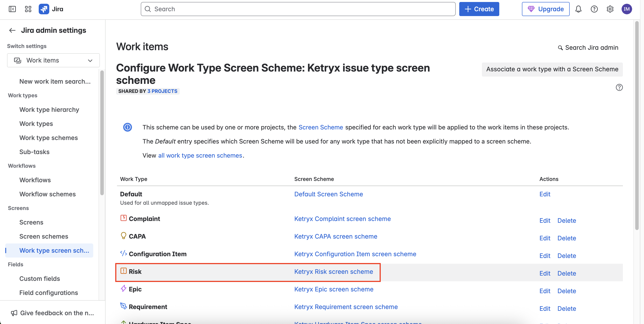Open Ketryx Configuration Item screen scheme
This screenshot has width=644, height=324.
click(355, 254)
